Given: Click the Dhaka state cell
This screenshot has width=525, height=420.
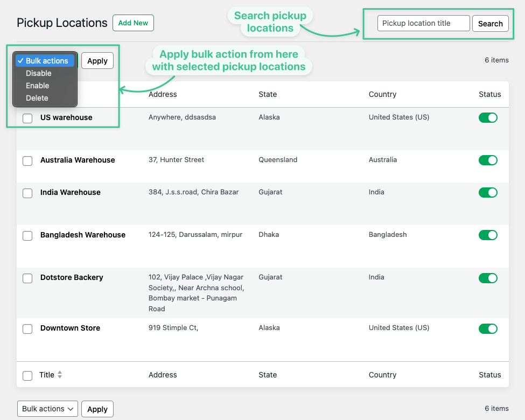Looking at the screenshot, I should (x=269, y=234).
